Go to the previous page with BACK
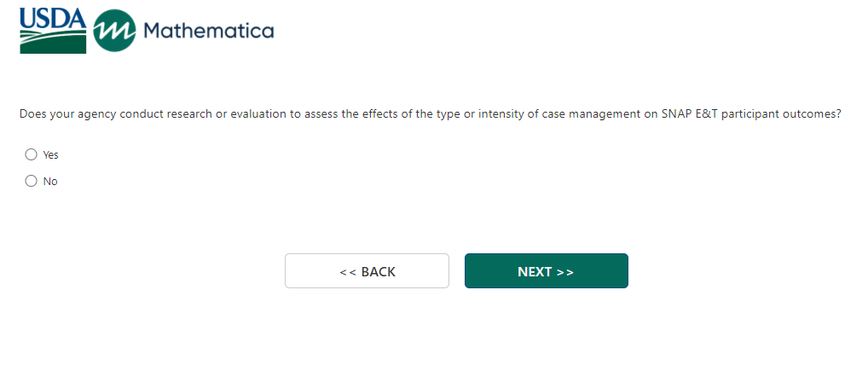The image size is (868, 377). [x=367, y=271]
